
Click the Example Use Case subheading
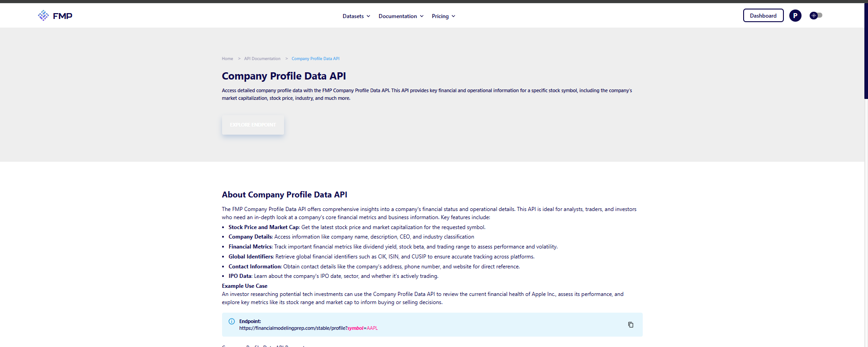click(245, 286)
